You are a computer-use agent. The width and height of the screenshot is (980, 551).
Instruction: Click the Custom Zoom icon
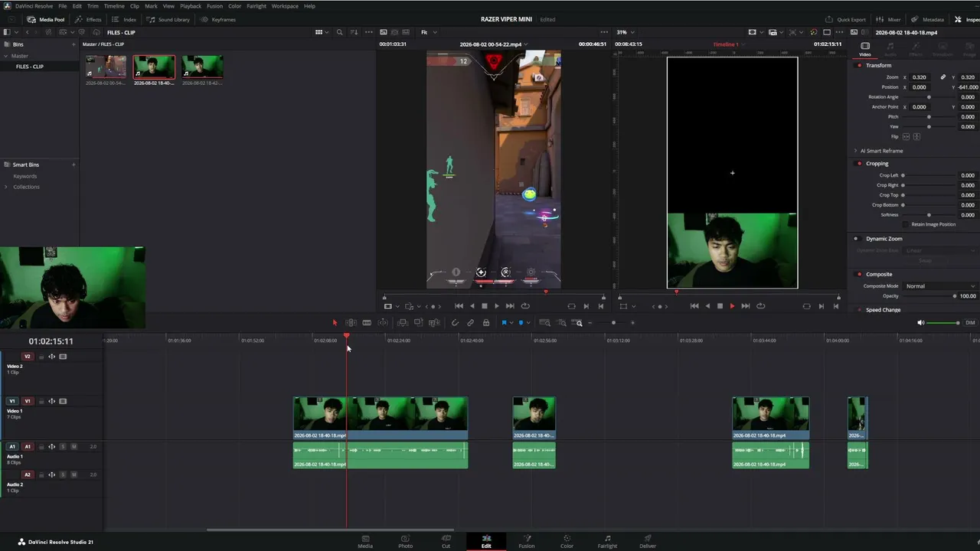coord(578,323)
